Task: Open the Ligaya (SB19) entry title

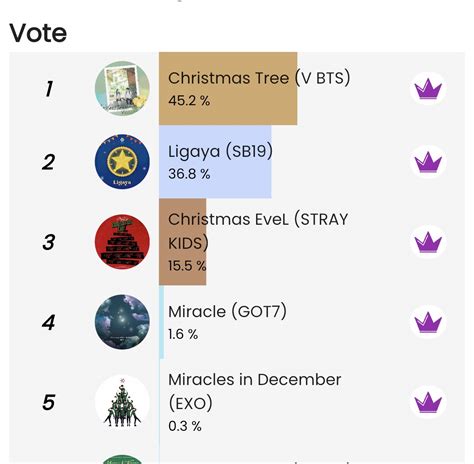Action: click(x=220, y=151)
